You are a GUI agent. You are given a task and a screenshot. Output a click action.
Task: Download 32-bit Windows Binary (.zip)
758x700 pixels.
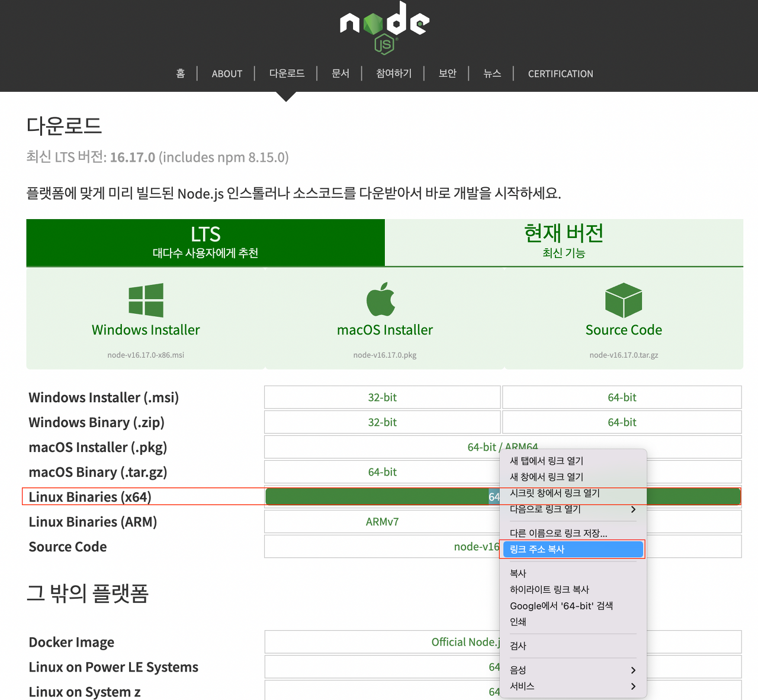tap(383, 422)
